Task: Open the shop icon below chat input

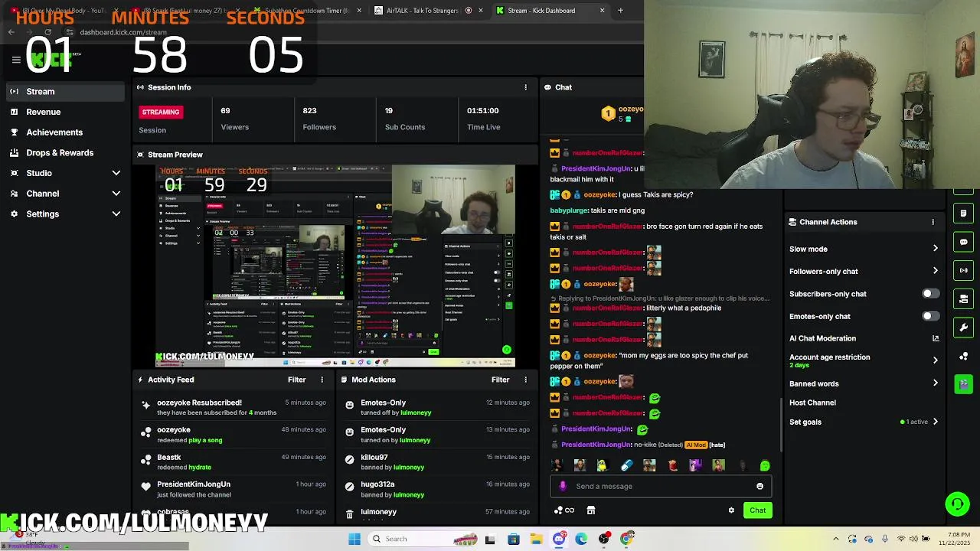Action: [x=591, y=510]
